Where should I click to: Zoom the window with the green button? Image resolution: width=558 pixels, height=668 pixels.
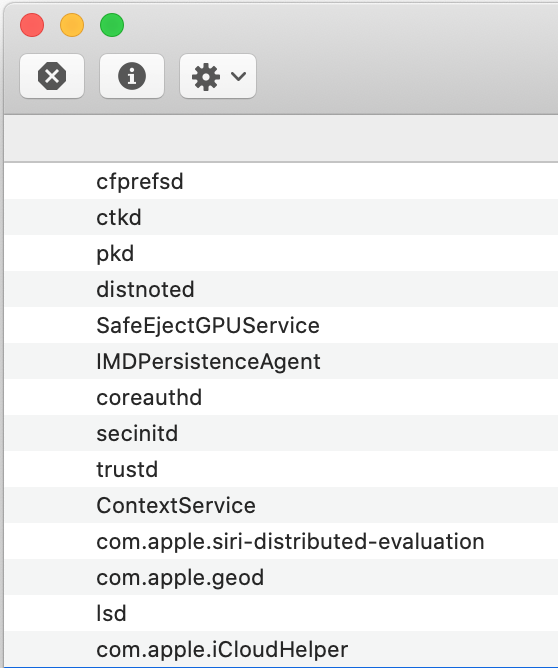click(x=112, y=25)
